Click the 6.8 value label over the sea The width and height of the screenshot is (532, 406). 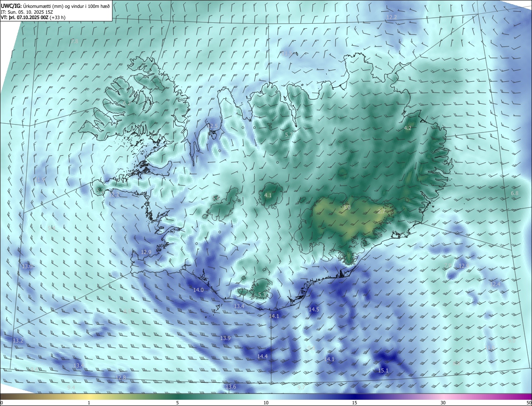[x=515, y=193]
